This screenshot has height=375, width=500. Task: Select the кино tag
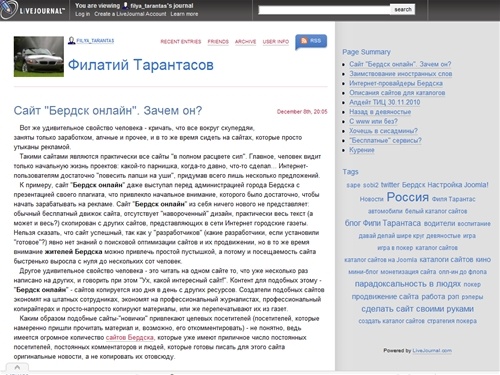(483, 259)
